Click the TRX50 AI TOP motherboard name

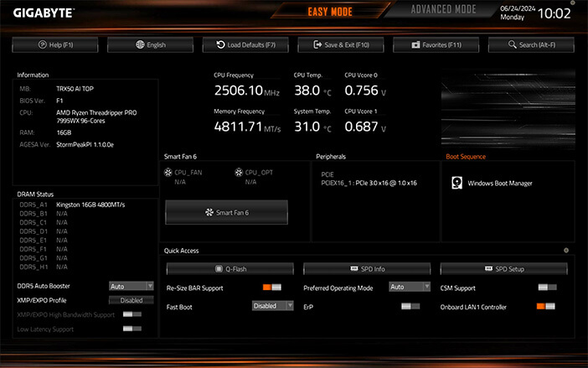[x=75, y=89]
